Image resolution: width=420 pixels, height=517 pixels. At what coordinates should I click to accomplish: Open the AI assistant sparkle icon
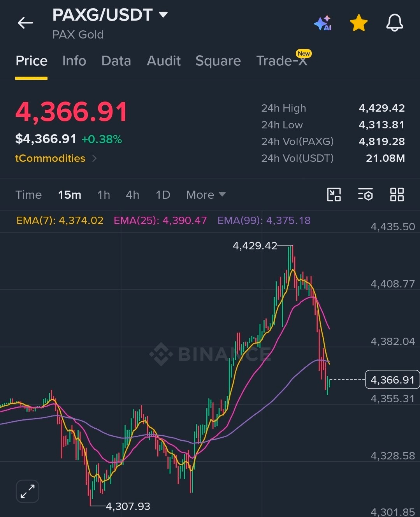click(x=323, y=23)
